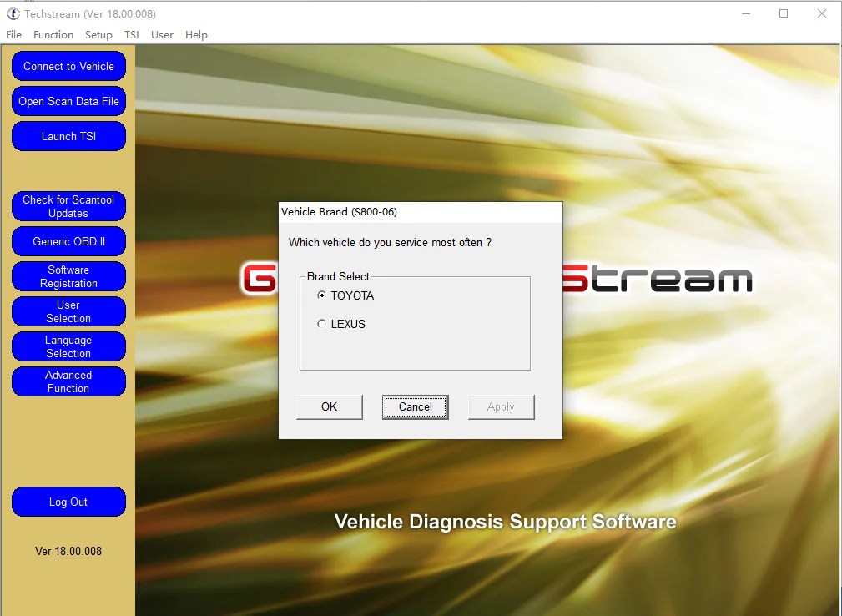This screenshot has width=842, height=616.
Task: Open Advanced Function
Action: (68, 381)
